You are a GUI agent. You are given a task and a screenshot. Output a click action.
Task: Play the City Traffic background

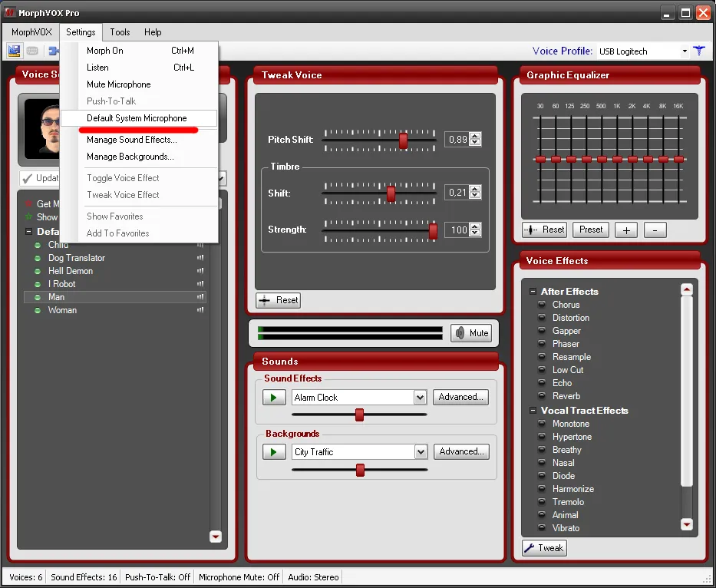(x=273, y=452)
